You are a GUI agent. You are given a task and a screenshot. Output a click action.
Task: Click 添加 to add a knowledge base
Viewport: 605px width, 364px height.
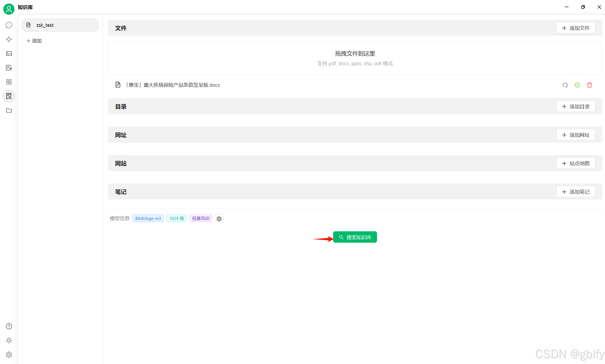click(34, 41)
